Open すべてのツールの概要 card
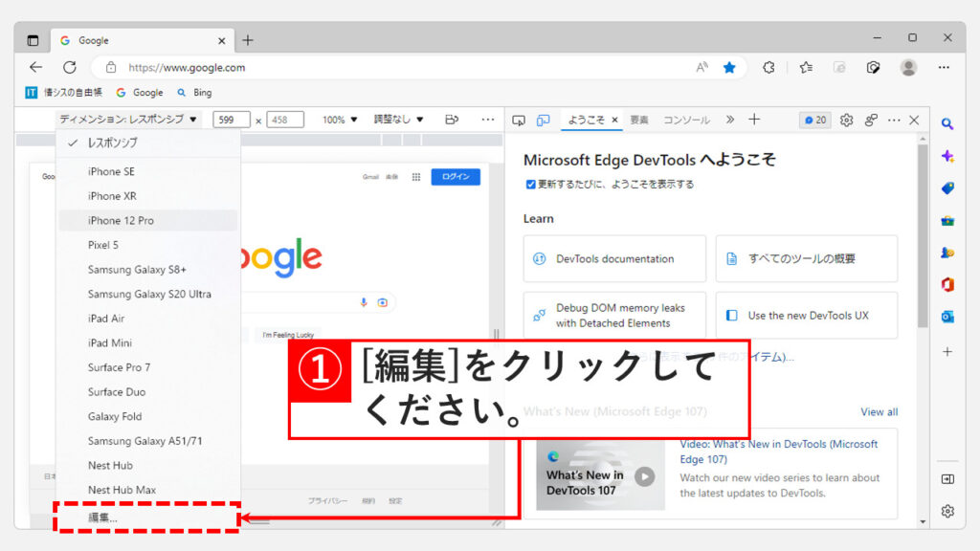 click(x=806, y=258)
